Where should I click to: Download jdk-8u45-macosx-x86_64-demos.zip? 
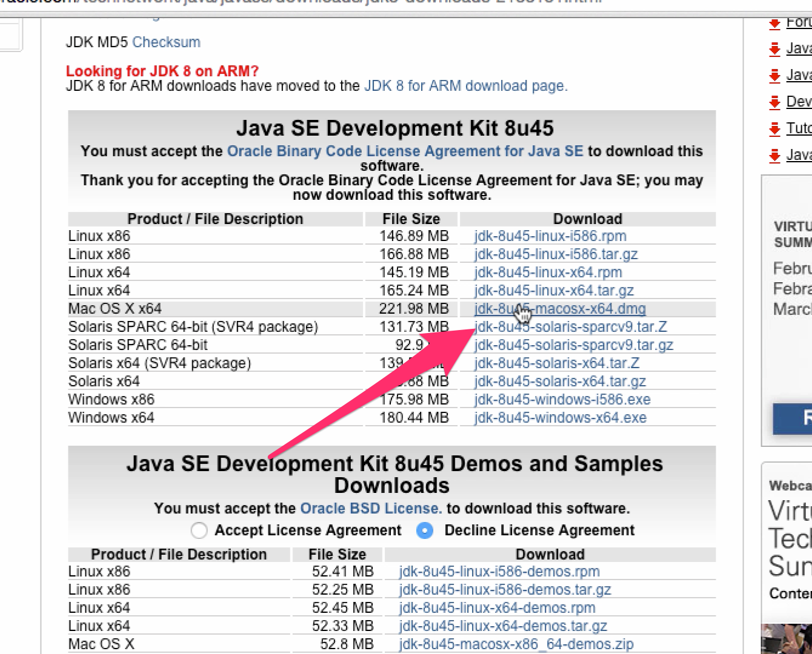516,644
